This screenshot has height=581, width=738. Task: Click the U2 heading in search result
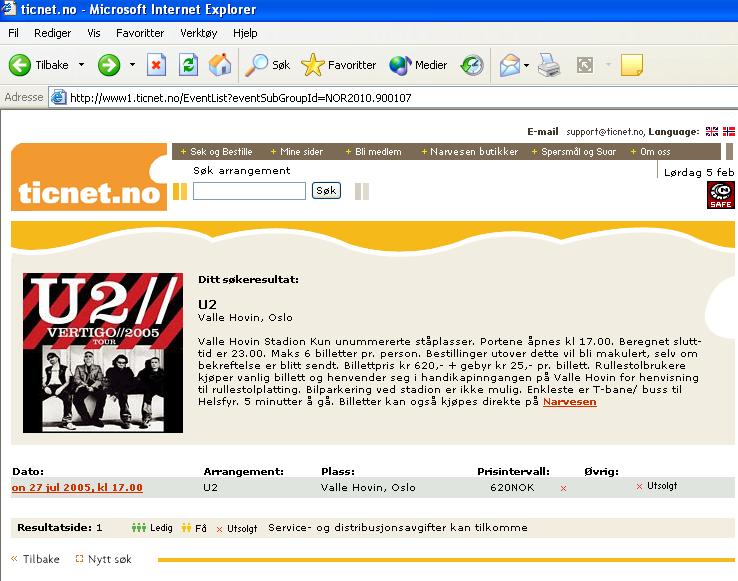pos(207,304)
